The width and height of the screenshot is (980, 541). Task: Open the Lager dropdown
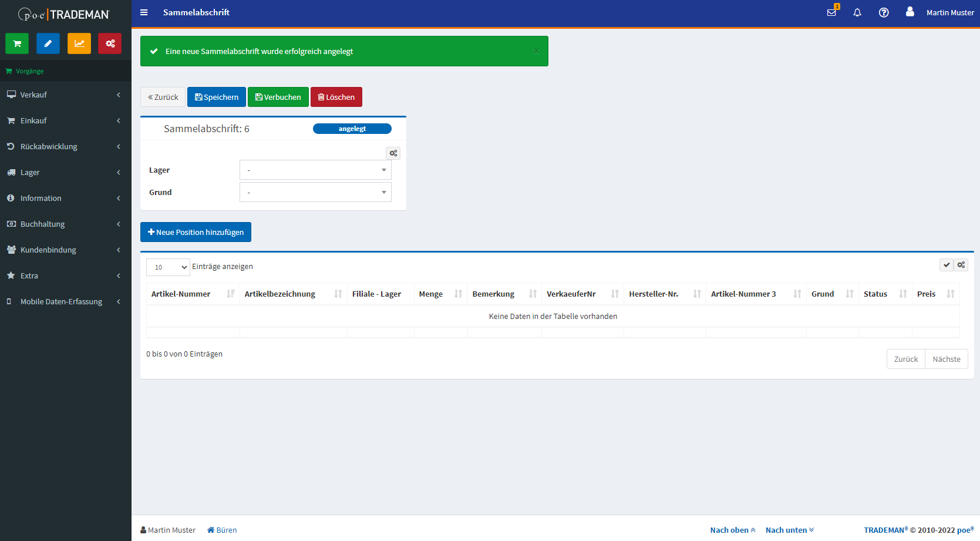[315, 170]
